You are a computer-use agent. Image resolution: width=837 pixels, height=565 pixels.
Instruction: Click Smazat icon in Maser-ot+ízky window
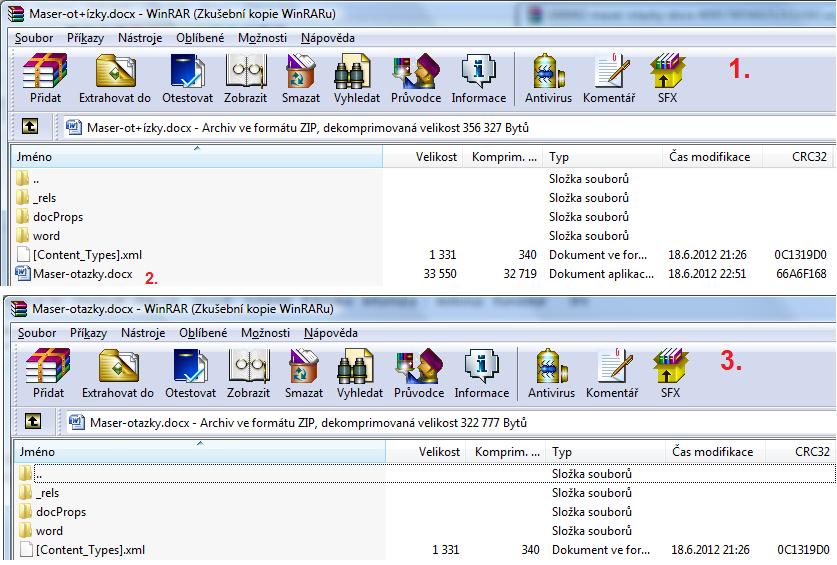[x=301, y=78]
